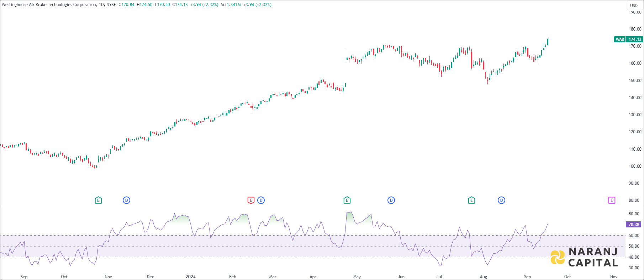
Task: Click the green earnings marker in late April
Action: [x=347, y=200]
